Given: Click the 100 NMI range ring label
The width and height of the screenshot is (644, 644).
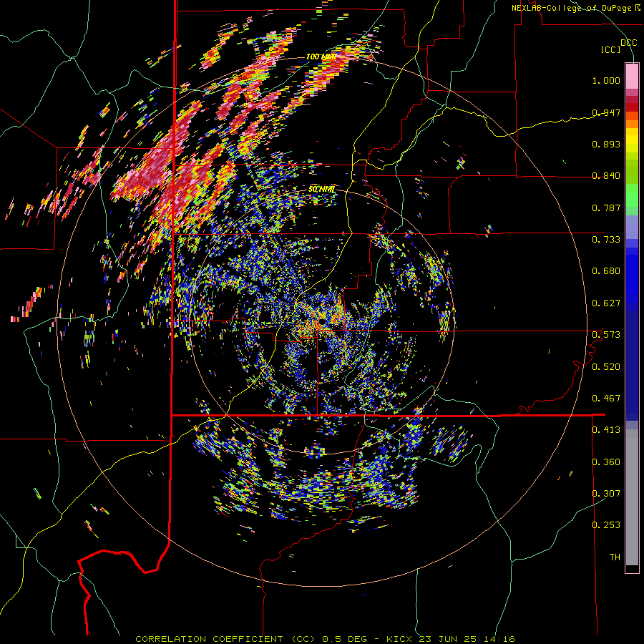Looking at the screenshot, I should pyautogui.click(x=321, y=57).
